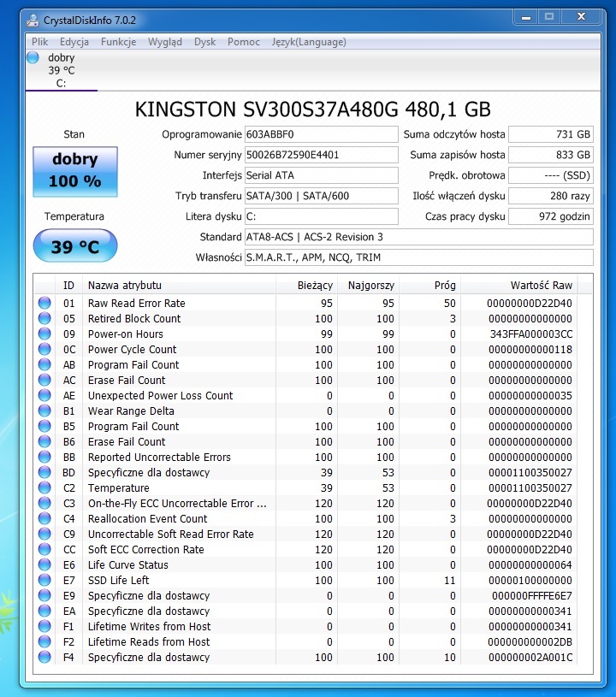Click status orb for Lifetime Reads from Host
Image resolution: width=616 pixels, height=697 pixels.
pyautogui.click(x=44, y=641)
